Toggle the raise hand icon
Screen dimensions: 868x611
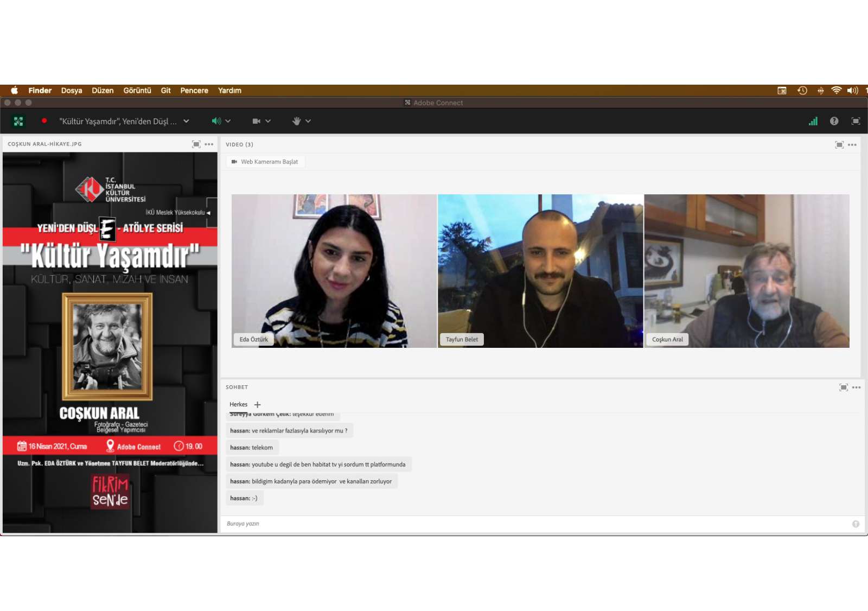coord(296,121)
